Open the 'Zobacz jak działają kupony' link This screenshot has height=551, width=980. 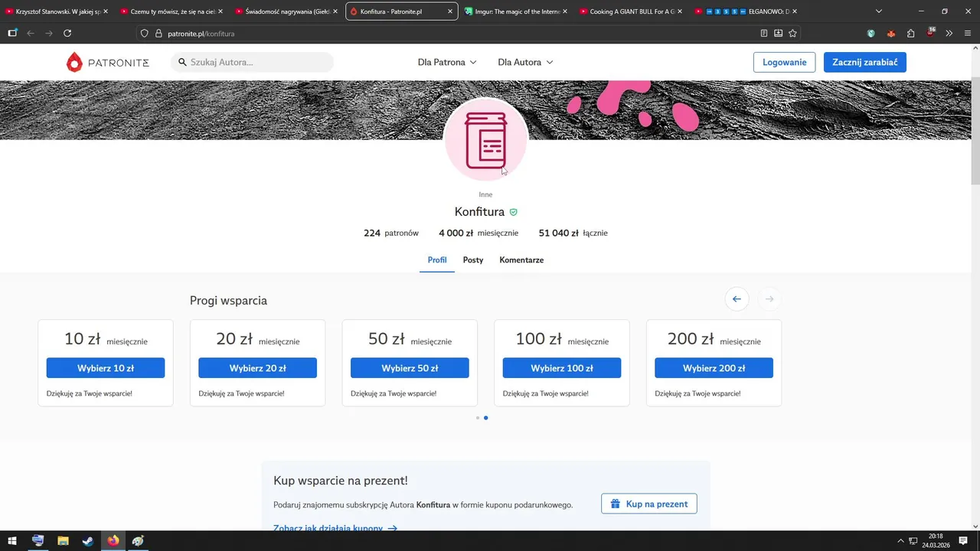coord(335,528)
